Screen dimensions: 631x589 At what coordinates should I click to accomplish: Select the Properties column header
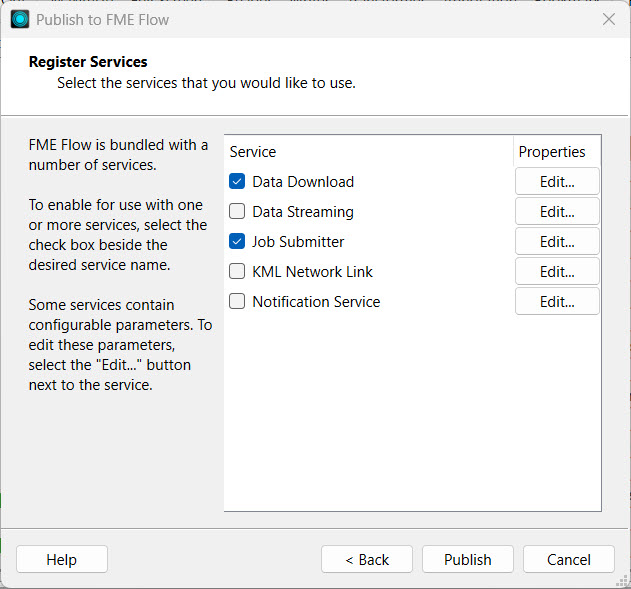(552, 152)
